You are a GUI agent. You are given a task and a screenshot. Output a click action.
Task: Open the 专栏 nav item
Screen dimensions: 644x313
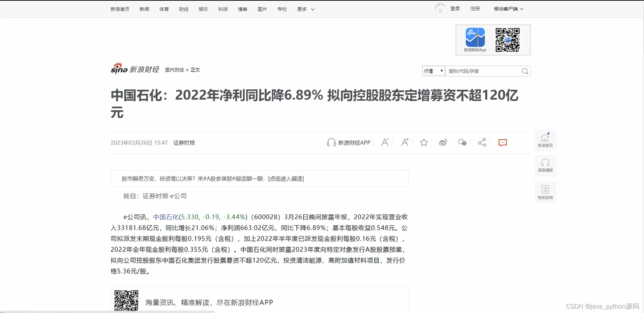pyautogui.click(x=282, y=9)
